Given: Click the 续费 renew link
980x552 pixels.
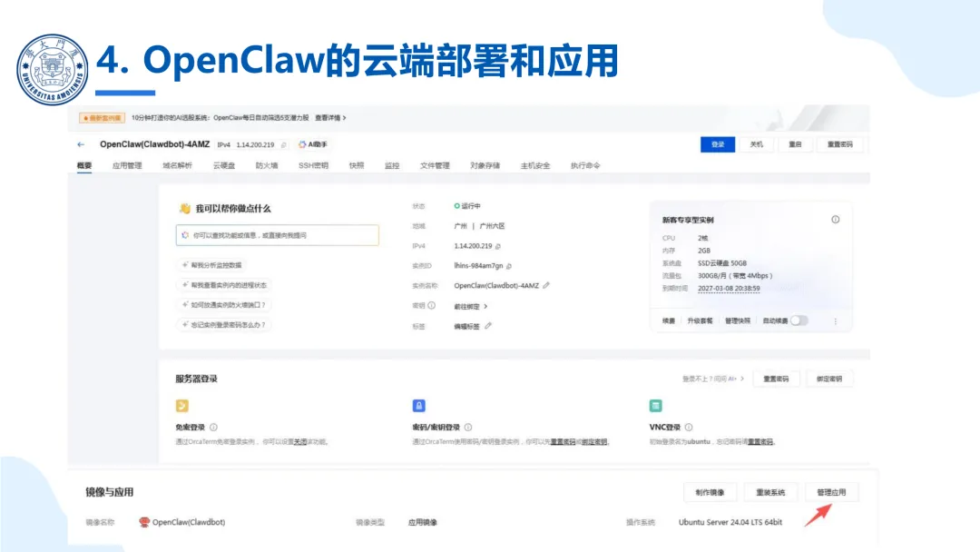Looking at the screenshot, I should [x=669, y=320].
